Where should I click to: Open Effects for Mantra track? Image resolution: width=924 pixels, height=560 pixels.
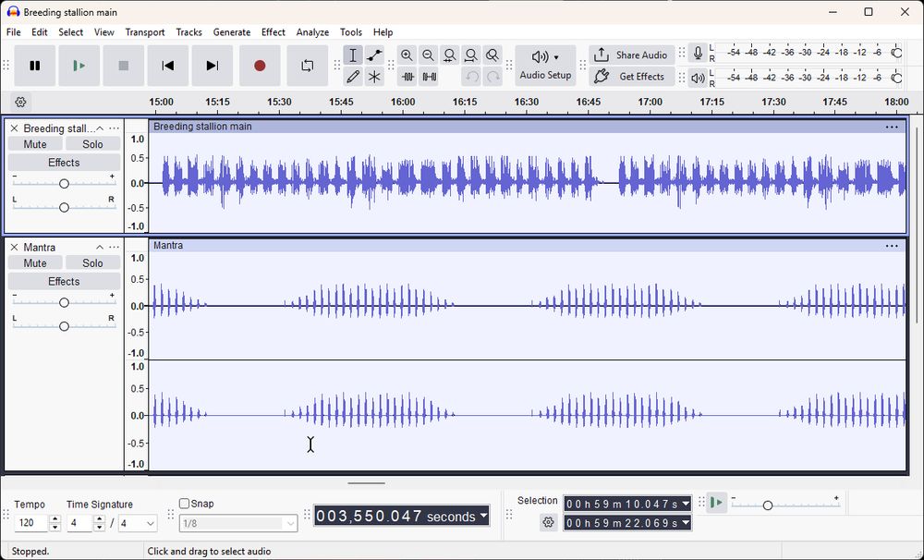(64, 282)
